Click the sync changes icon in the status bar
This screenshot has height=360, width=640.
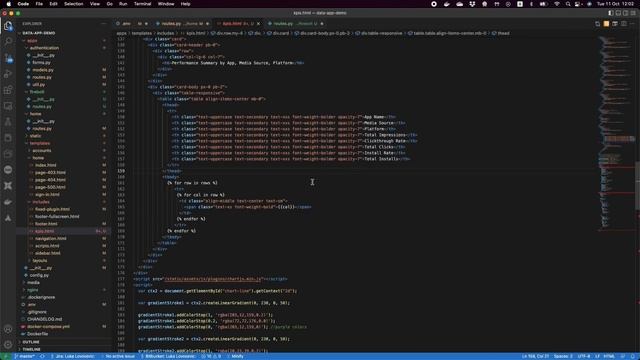(42, 356)
